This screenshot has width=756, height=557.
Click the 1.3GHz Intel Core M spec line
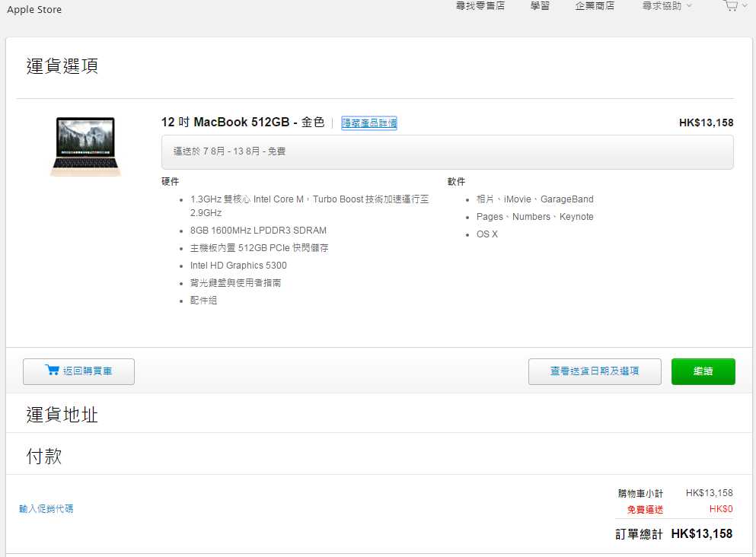(x=310, y=205)
